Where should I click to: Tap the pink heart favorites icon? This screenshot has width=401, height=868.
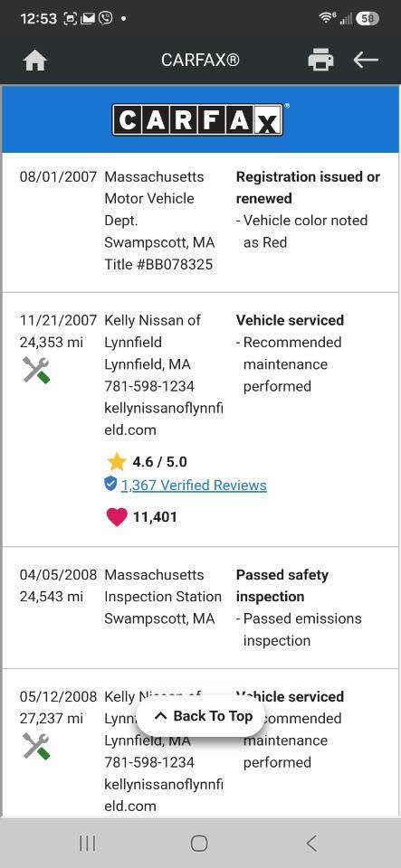116,517
